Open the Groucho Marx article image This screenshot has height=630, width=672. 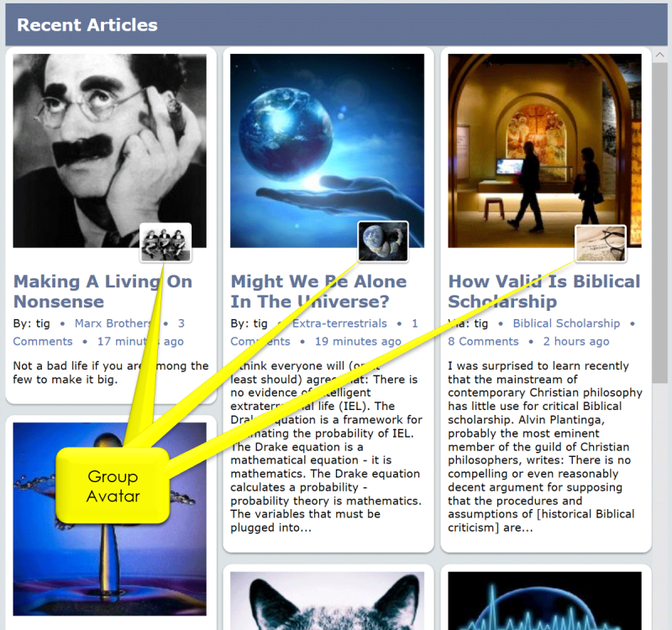pyautogui.click(x=110, y=151)
